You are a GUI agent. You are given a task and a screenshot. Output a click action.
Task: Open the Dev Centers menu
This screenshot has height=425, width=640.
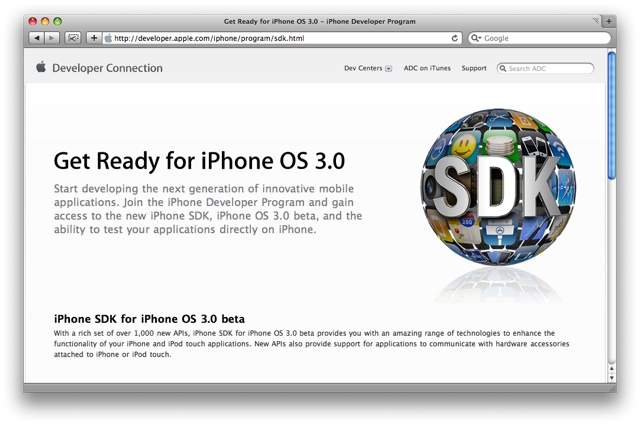(368, 68)
